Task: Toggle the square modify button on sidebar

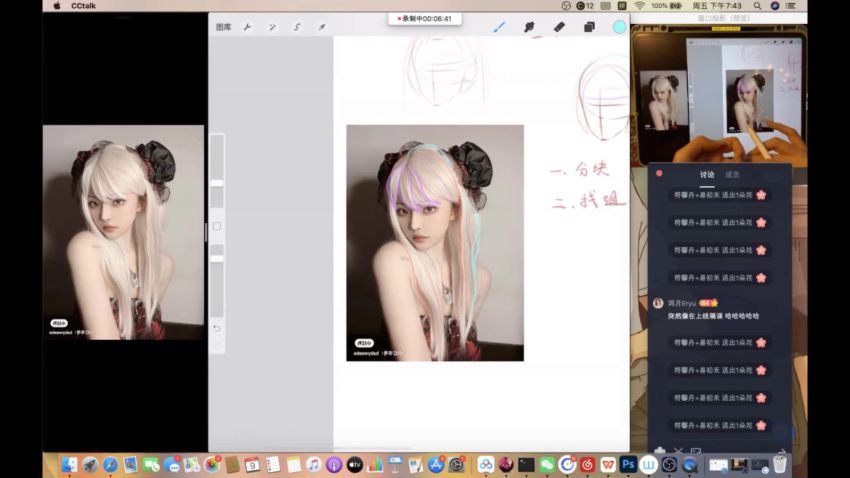Action: tap(216, 226)
